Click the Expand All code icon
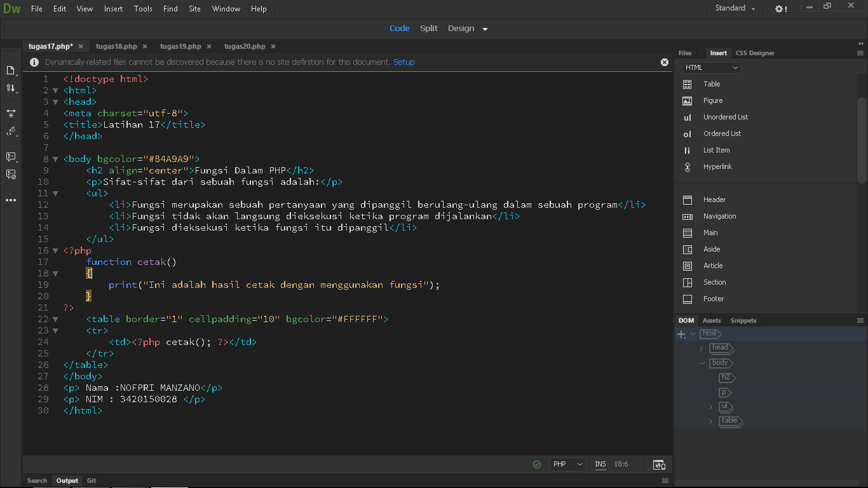Viewport: 868px width, 488px height. [11, 113]
